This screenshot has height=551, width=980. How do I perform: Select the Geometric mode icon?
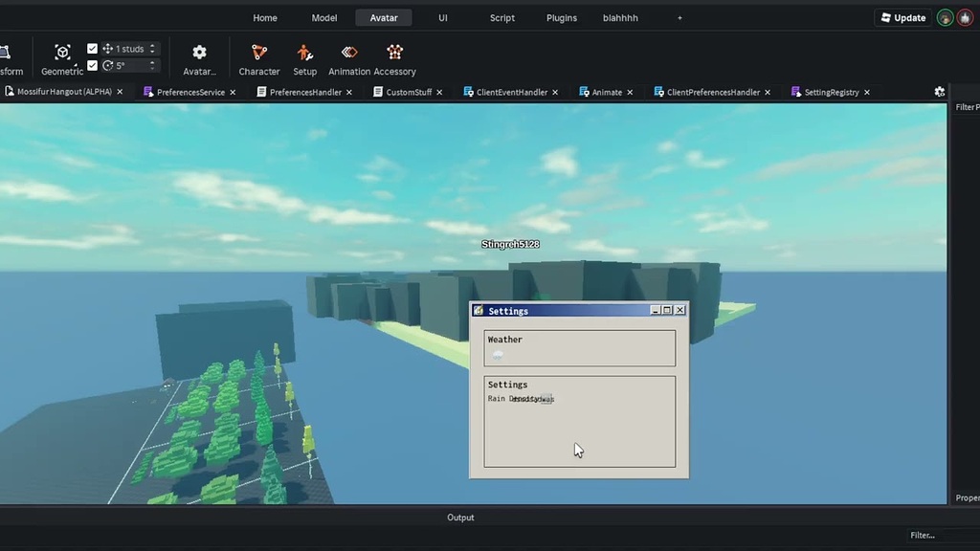62,51
